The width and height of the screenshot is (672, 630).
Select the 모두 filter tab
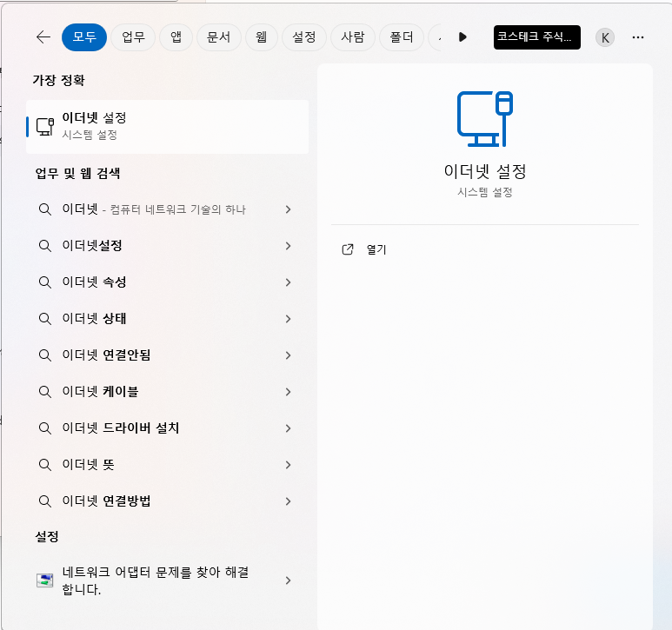84,37
